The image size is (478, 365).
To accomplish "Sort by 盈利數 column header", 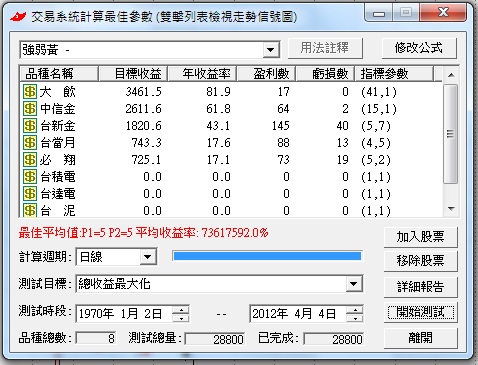I will (266, 73).
